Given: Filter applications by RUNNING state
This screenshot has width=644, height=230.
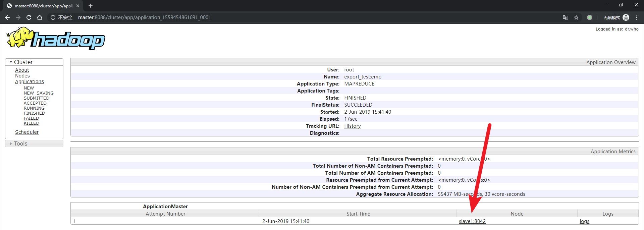Looking at the screenshot, I should tap(34, 108).
